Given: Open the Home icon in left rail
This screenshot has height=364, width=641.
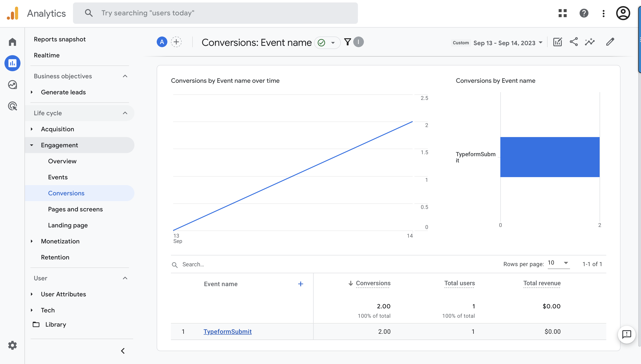Looking at the screenshot, I should 12,42.
